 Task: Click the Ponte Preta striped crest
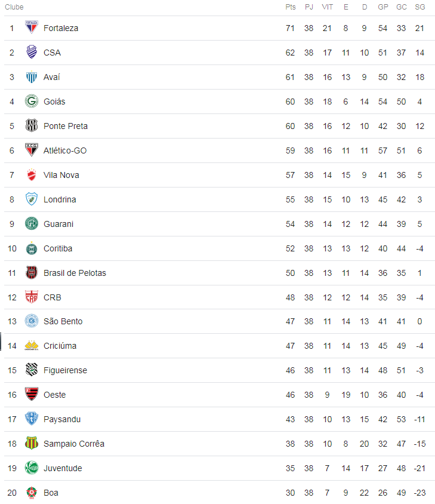point(32,125)
